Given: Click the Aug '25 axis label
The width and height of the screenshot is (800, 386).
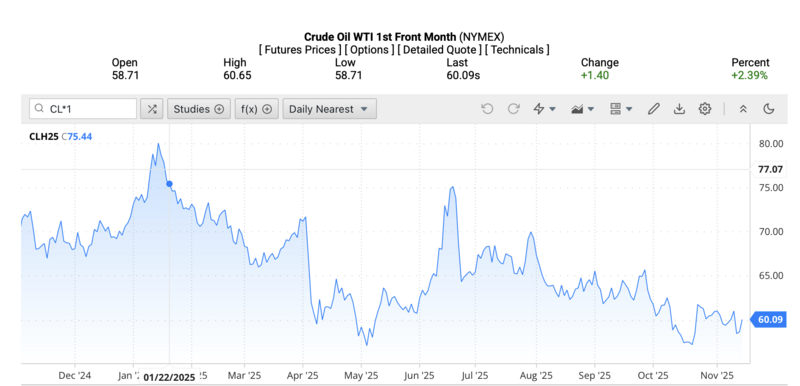Looking at the screenshot, I should click(536, 376).
